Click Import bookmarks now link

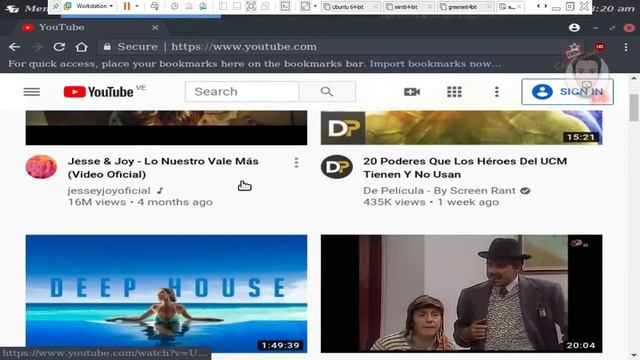pyautogui.click(x=436, y=64)
